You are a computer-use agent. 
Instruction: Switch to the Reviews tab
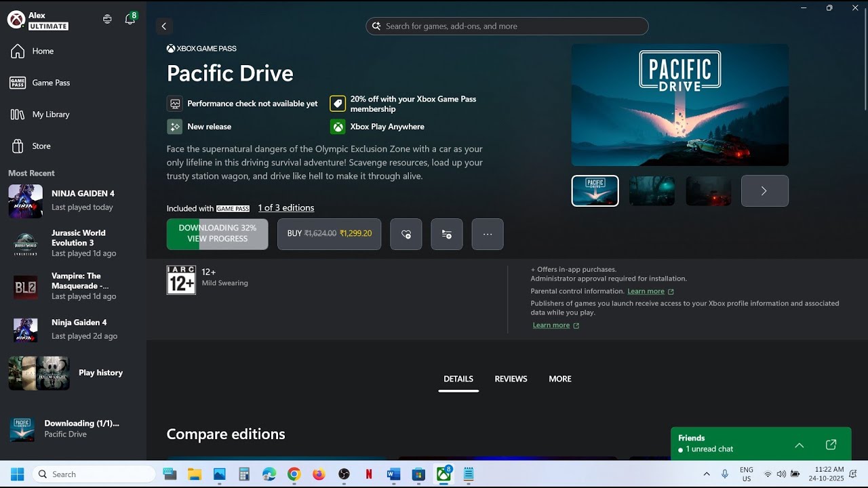coord(511,379)
